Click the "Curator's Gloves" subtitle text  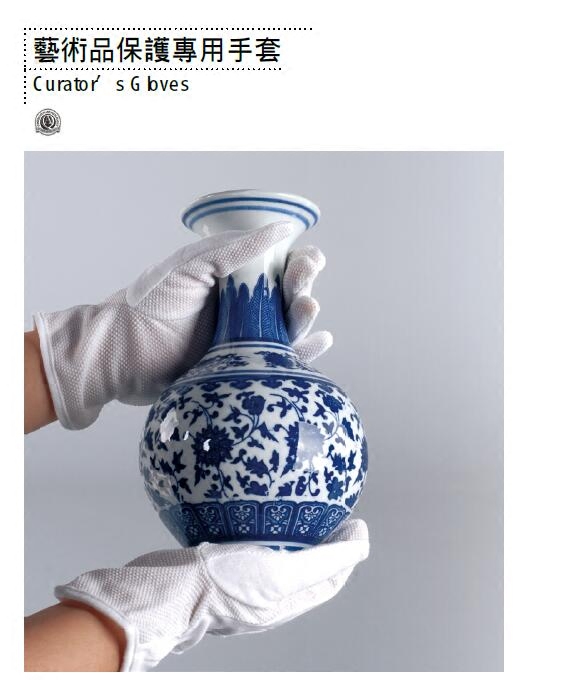(x=111, y=84)
